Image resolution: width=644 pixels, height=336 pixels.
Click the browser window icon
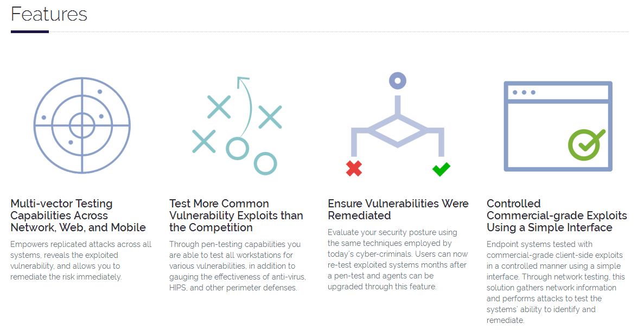point(558,126)
